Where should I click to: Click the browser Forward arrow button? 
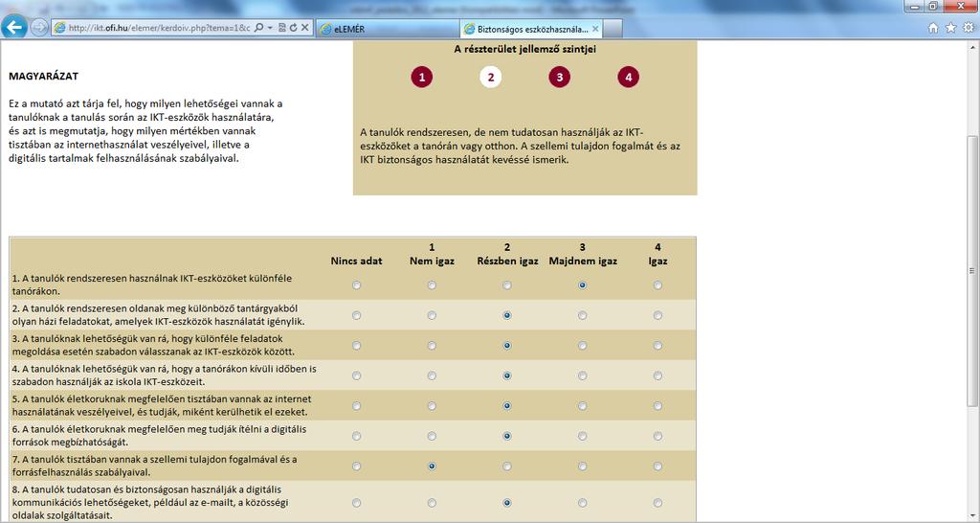[39, 28]
